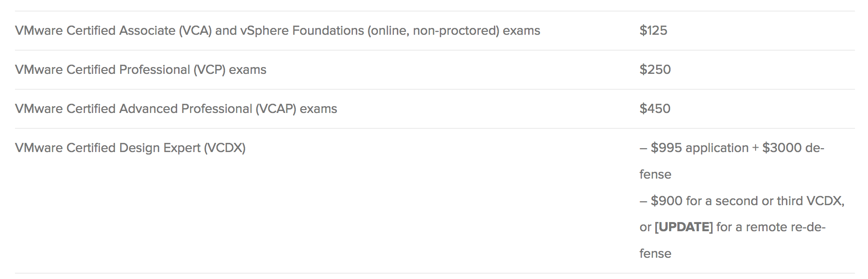Click the "vSphere Foundations" text

302,30
